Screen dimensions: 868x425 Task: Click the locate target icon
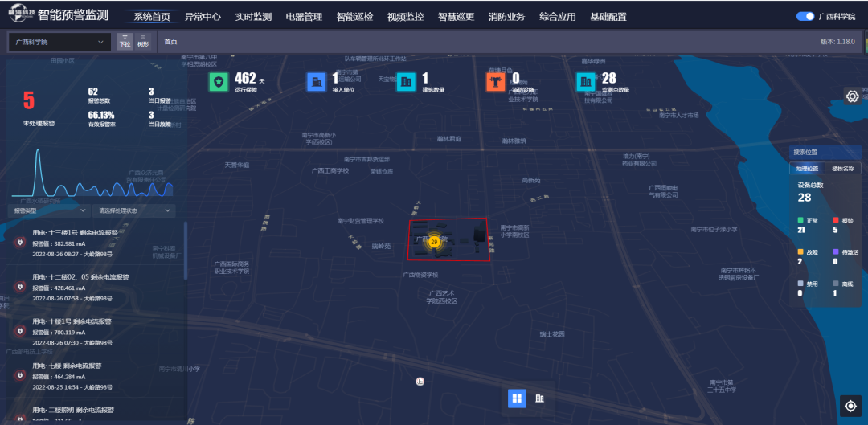point(851,407)
